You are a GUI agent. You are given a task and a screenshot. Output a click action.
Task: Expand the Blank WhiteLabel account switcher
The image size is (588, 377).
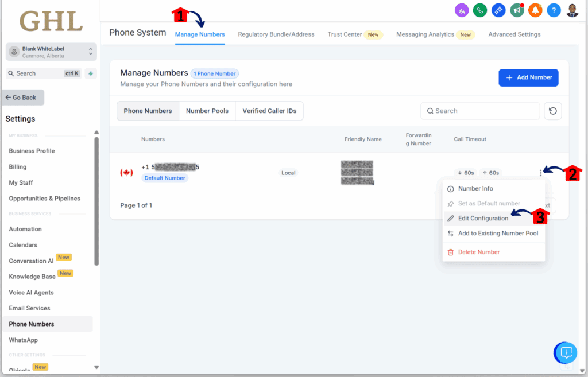pos(51,52)
